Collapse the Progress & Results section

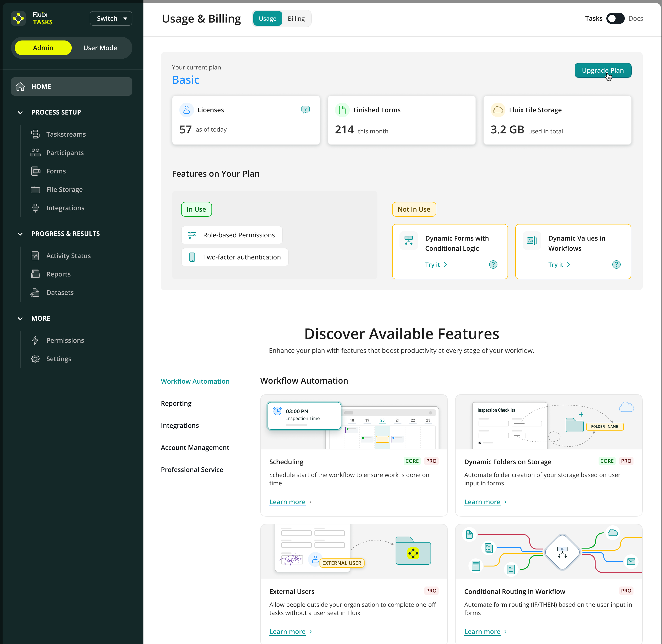(x=20, y=234)
